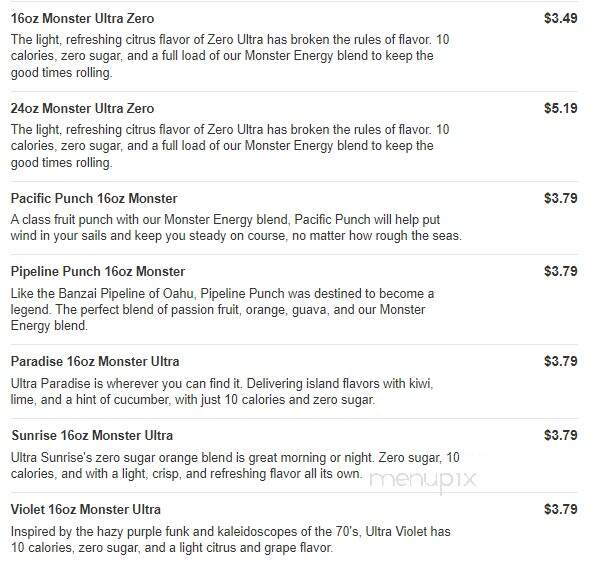
Task: Click the Pipeline Punch $3.79 price
Action: click(x=561, y=271)
